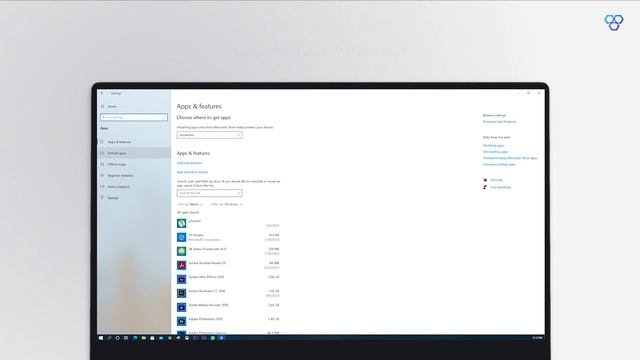Open the Optional features link
640x360 pixels.
click(189, 163)
